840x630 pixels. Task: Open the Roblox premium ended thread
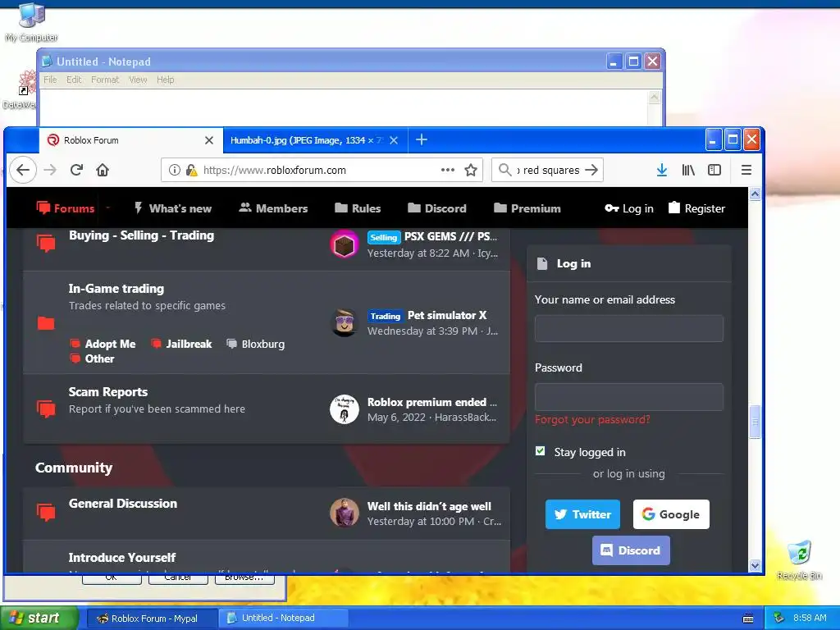(431, 402)
